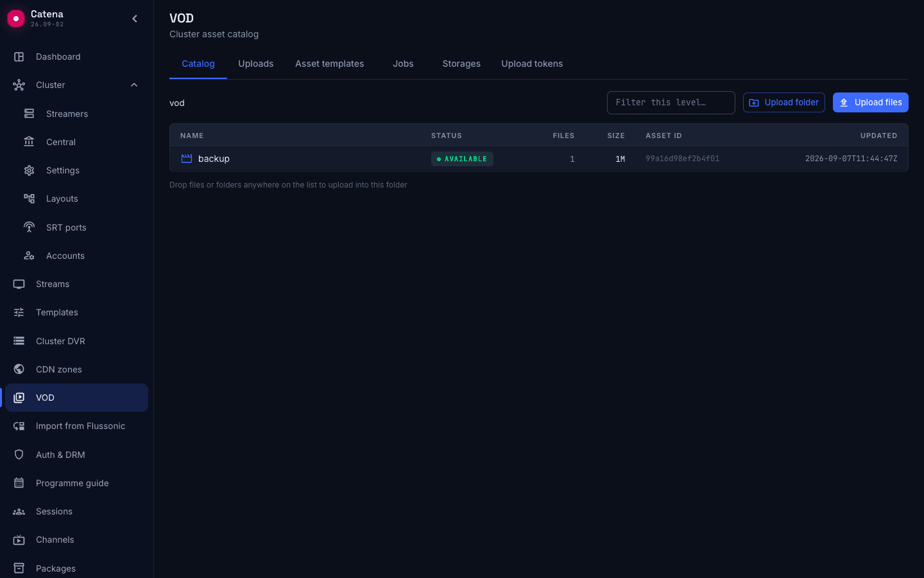The height and width of the screenshot is (578, 924).
Task: Collapse the Cluster section with its chevron
Action: pyautogui.click(x=134, y=85)
